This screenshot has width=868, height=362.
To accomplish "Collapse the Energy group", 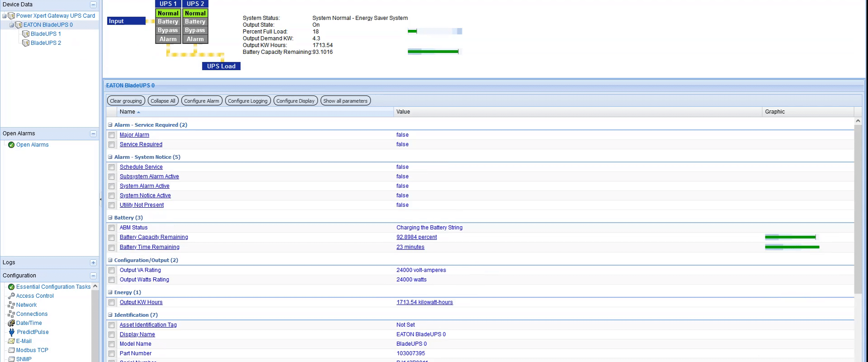I will (110, 292).
